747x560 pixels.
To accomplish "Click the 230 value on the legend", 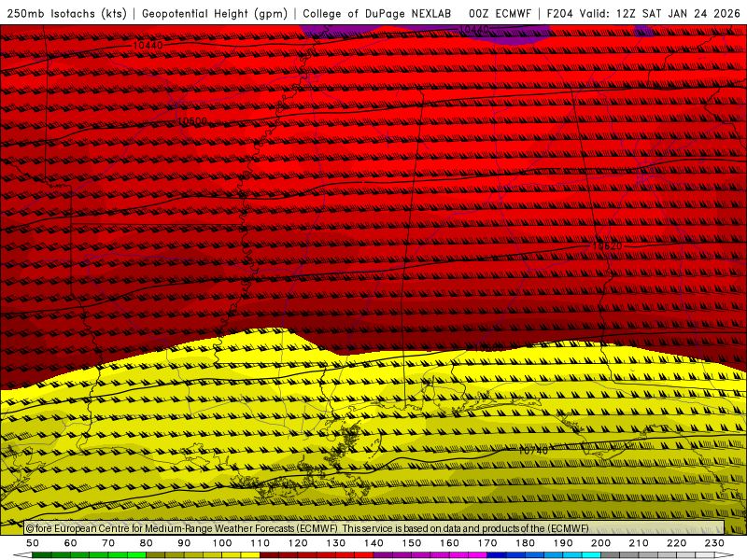I will [x=714, y=543].
